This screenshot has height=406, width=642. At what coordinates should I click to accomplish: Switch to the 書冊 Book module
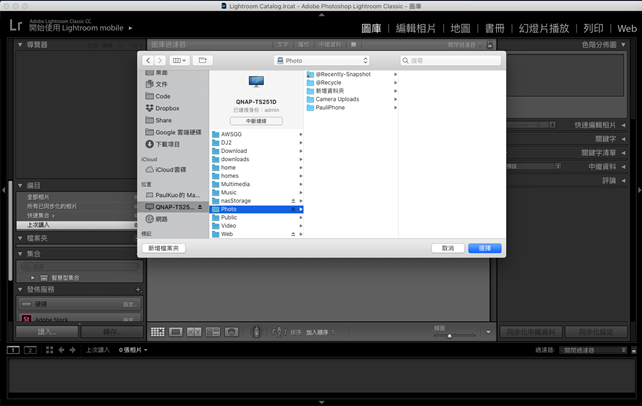pyautogui.click(x=495, y=28)
